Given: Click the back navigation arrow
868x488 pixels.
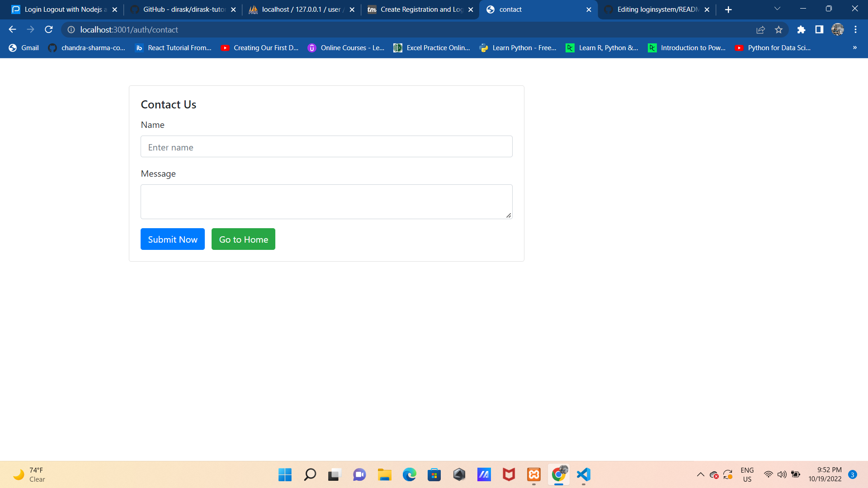Looking at the screenshot, I should click(x=12, y=29).
